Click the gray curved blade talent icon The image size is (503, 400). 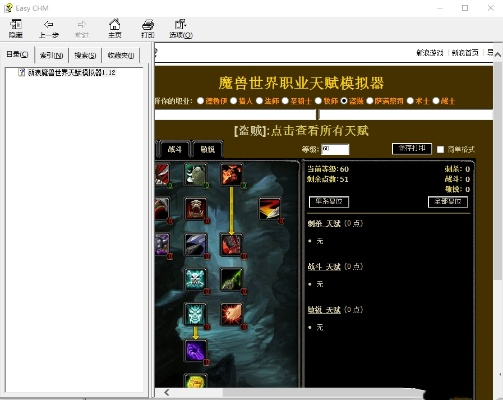196,244
